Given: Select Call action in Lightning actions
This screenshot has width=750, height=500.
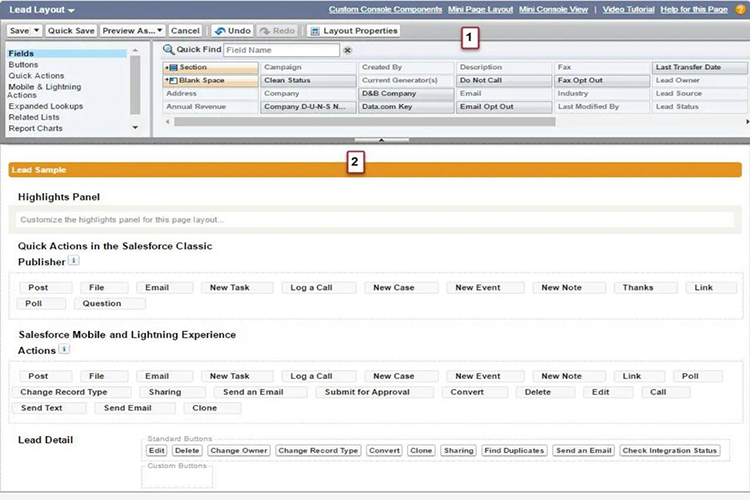Looking at the screenshot, I should point(665,392).
